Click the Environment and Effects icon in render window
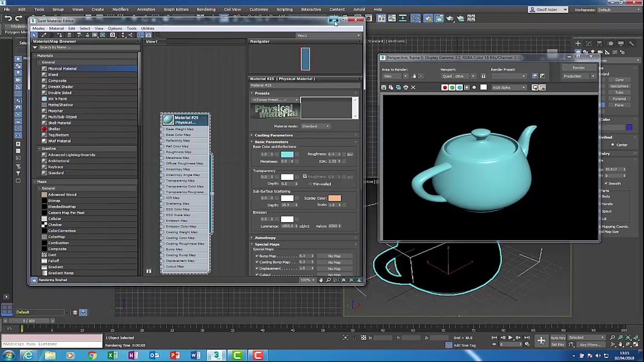This screenshot has height=362, width=644. click(x=542, y=76)
